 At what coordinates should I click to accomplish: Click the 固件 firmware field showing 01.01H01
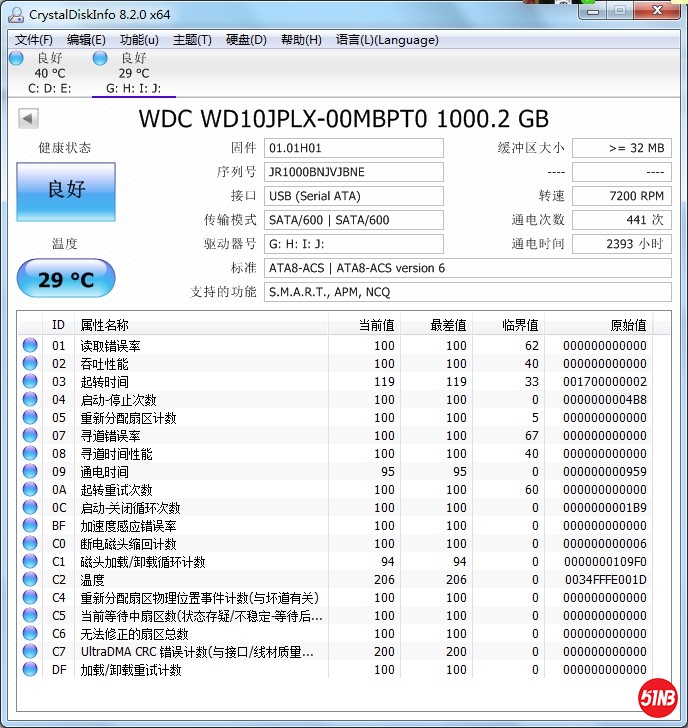(x=354, y=148)
